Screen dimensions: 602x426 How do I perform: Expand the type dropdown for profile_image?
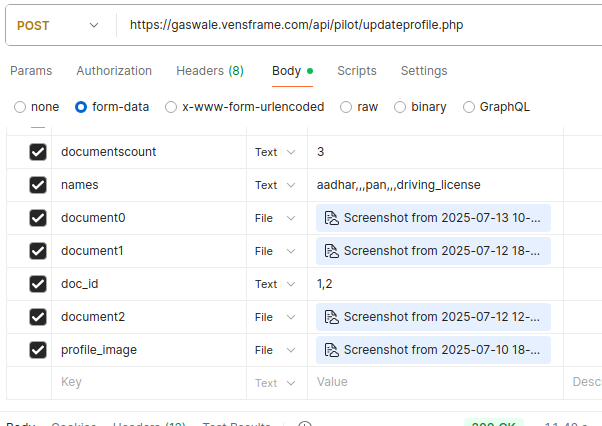pyautogui.click(x=276, y=350)
